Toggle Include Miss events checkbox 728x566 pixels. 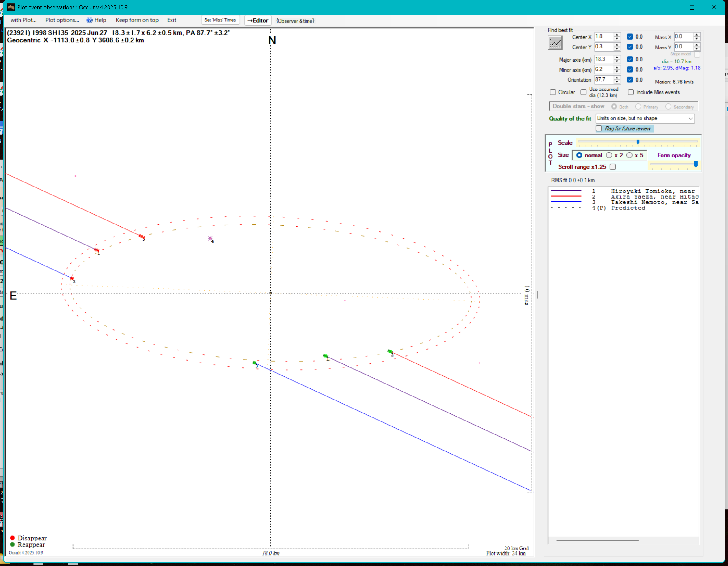[631, 92]
